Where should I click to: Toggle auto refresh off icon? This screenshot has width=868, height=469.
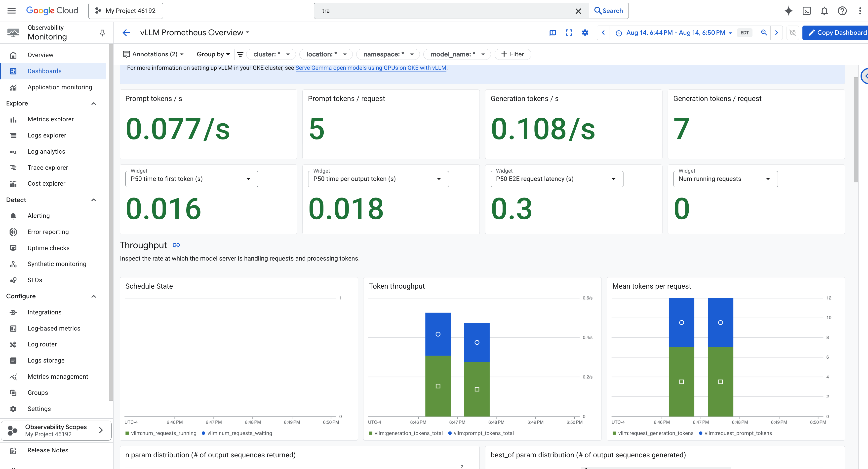click(792, 33)
